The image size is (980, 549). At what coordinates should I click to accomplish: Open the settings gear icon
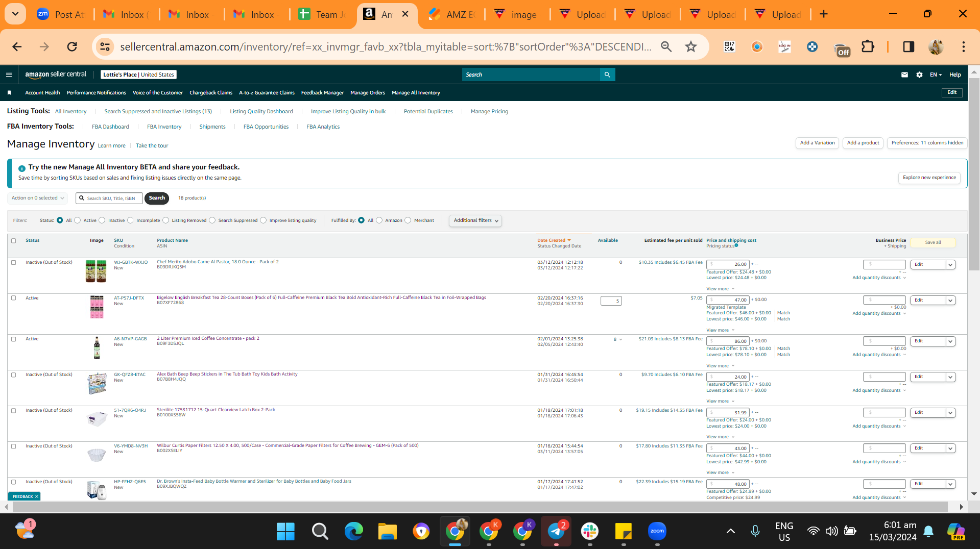click(919, 74)
